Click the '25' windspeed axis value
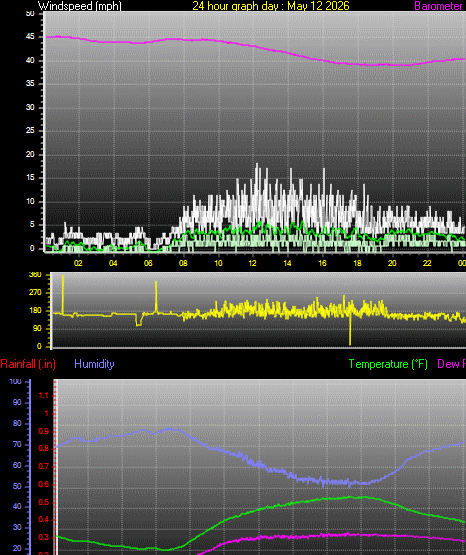Image resolution: width=466 pixels, height=555 pixels. (30, 131)
